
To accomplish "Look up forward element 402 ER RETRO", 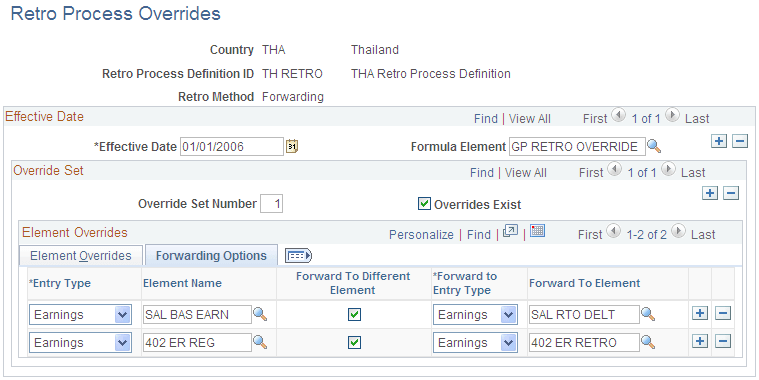I will coord(648,343).
